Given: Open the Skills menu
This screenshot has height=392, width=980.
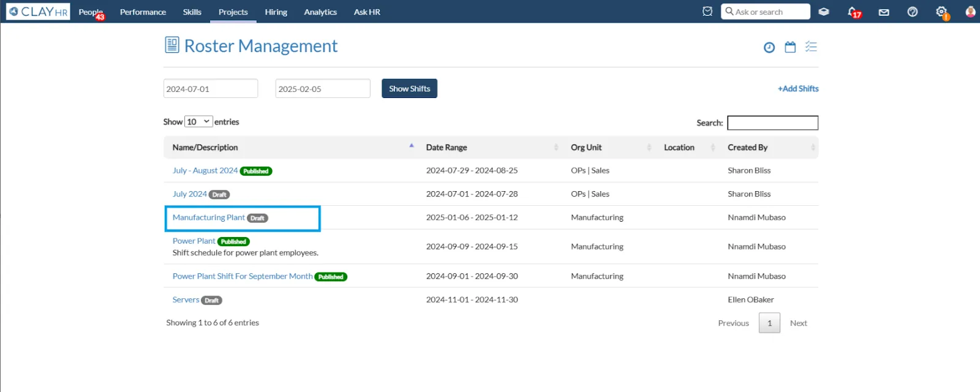Looking at the screenshot, I should pos(192,12).
